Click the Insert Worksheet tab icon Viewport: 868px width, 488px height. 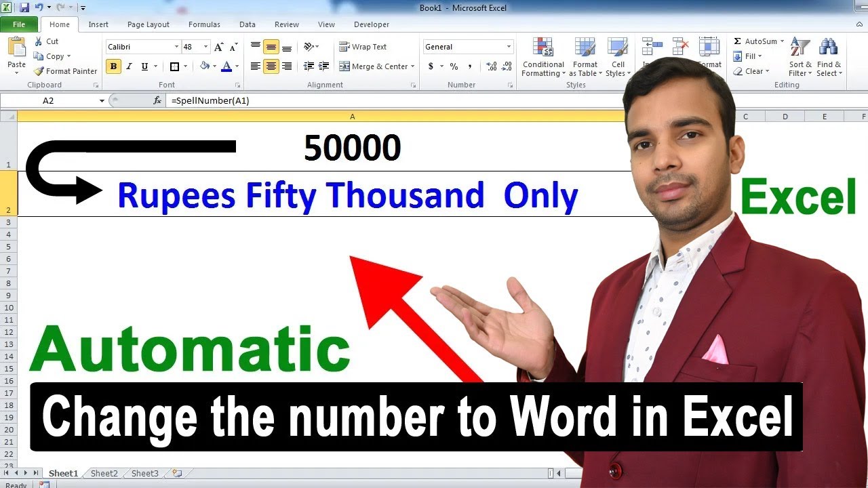click(x=178, y=473)
